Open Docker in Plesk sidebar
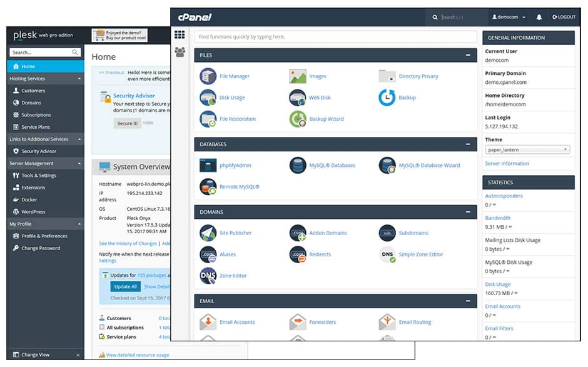The height and width of the screenshot is (367, 588). [46, 200]
